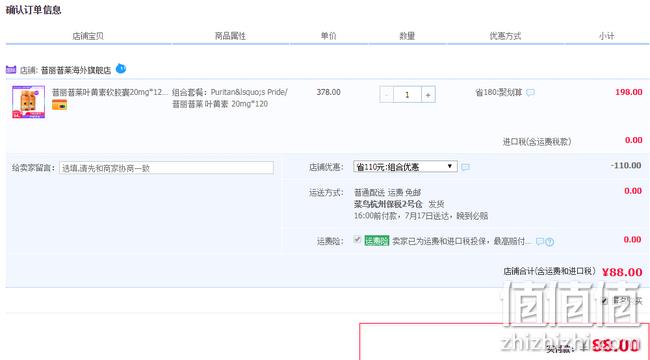Click the message-to-seller input field
650x360 pixels.
coord(166,168)
